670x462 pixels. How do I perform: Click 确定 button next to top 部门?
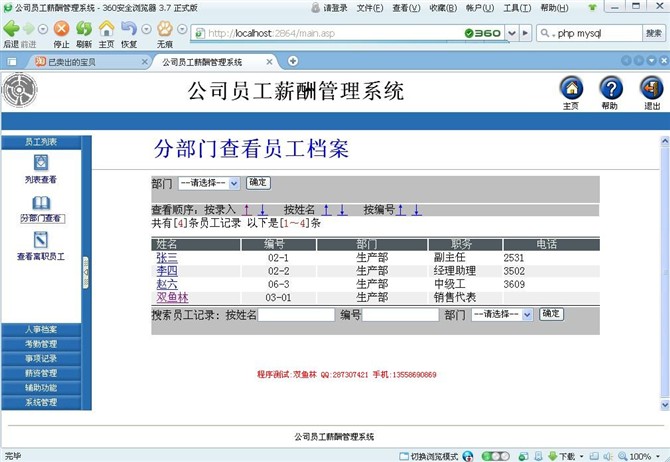(x=258, y=182)
